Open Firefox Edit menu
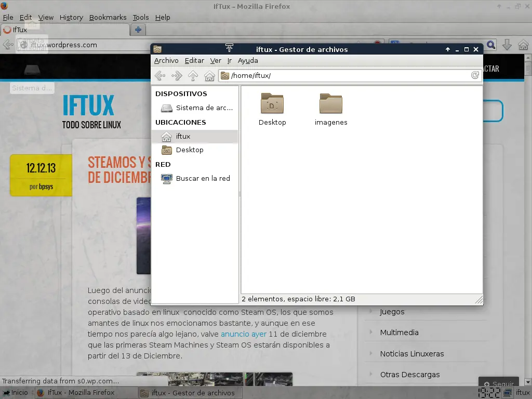Image resolution: width=532 pixels, height=399 pixels. pos(25,17)
